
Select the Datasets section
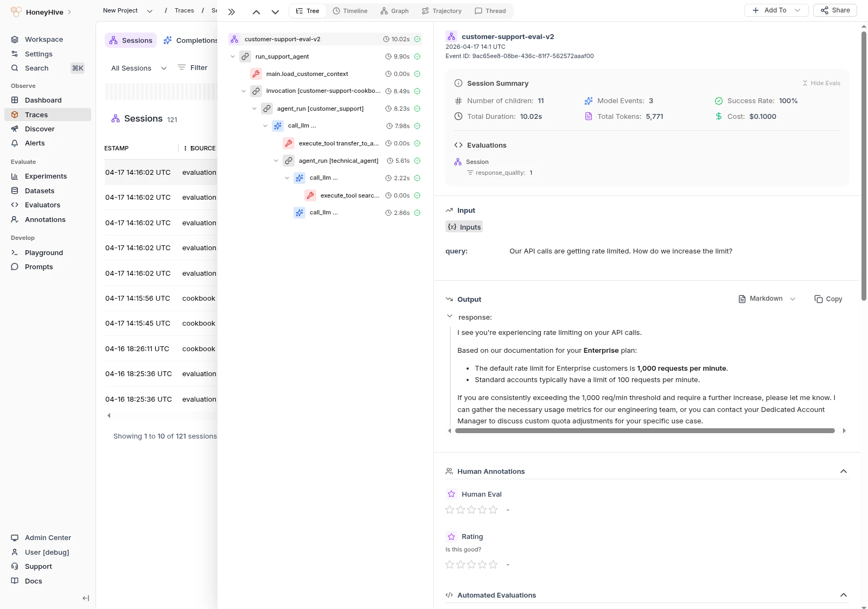(x=39, y=191)
